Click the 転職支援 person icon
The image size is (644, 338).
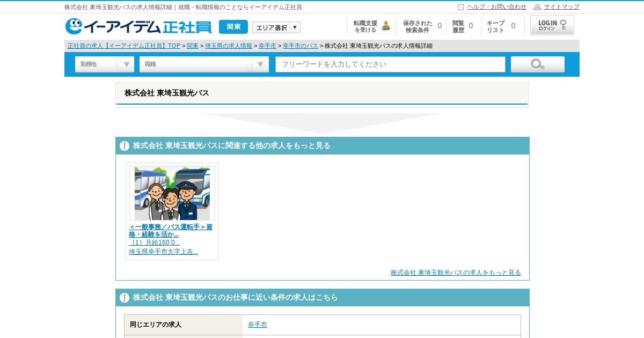pyautogui.click(x=386, y=26)
